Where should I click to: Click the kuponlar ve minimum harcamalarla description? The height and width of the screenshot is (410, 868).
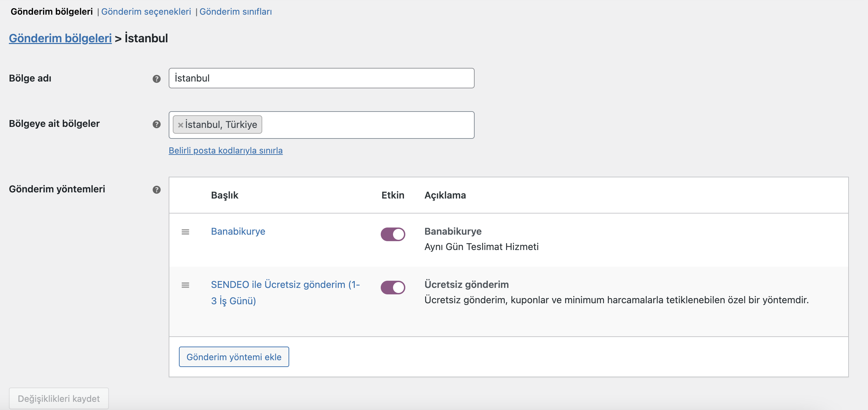coord(617,300)
